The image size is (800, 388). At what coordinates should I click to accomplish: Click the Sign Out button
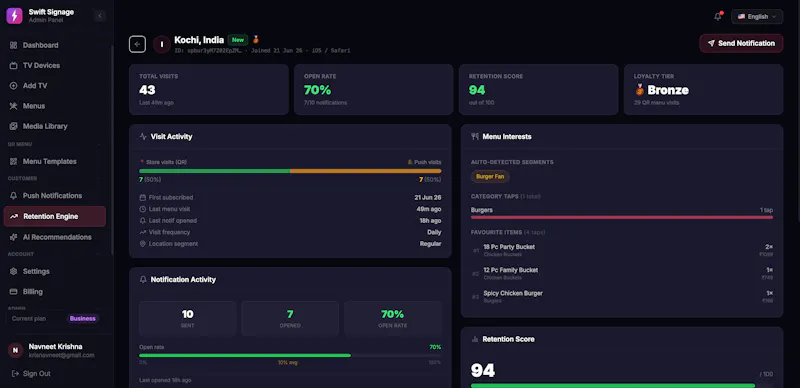(x=31, y=374)
